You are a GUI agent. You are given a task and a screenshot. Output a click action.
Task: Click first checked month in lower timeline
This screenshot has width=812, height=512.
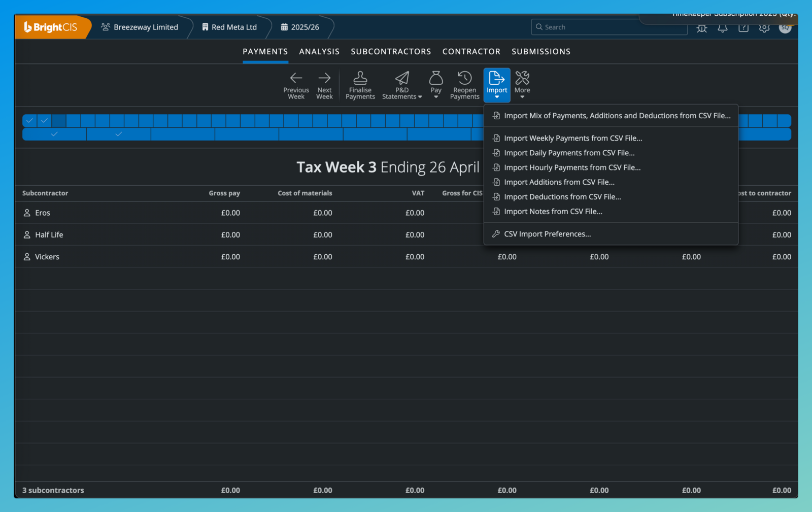(54, 134)
